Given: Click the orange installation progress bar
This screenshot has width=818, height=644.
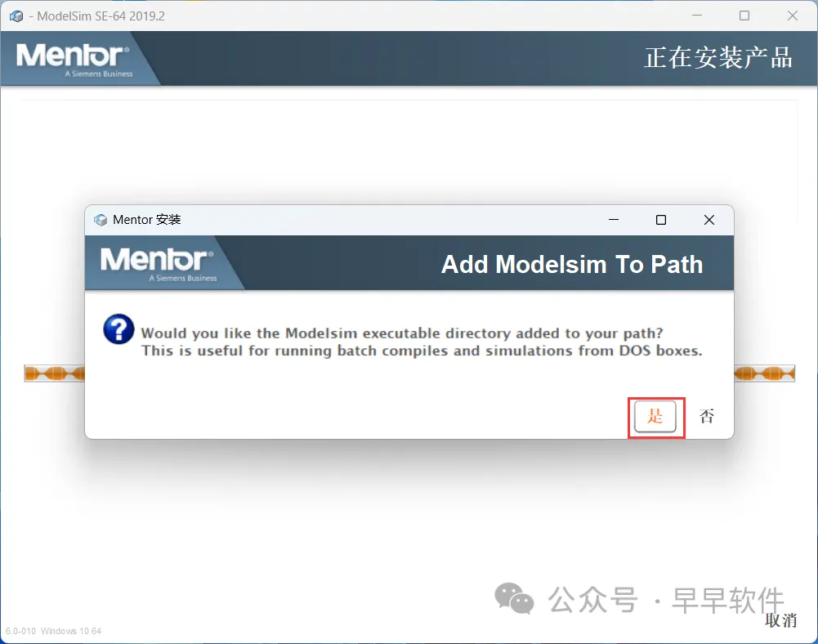Looking at the screenshot, I should click(x=409, y=373).
